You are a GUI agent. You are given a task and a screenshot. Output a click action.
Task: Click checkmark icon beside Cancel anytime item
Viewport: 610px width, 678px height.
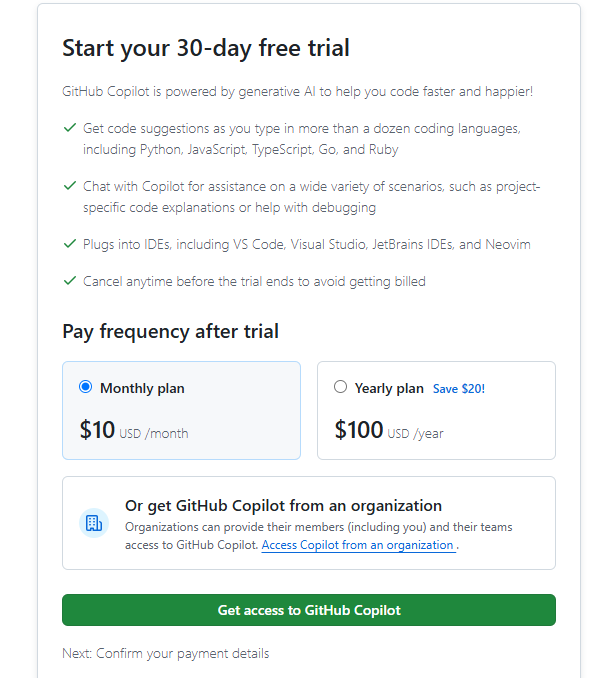point(70,281)
